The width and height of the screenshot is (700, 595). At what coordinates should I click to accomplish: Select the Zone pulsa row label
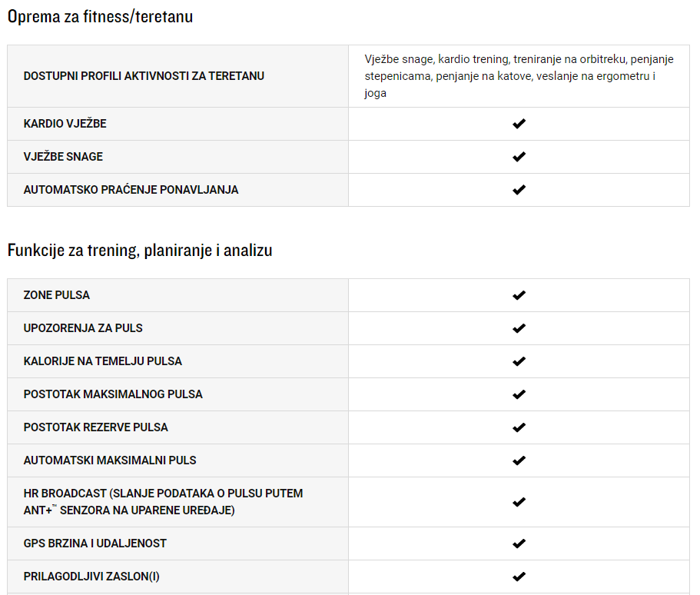point(57,295)
